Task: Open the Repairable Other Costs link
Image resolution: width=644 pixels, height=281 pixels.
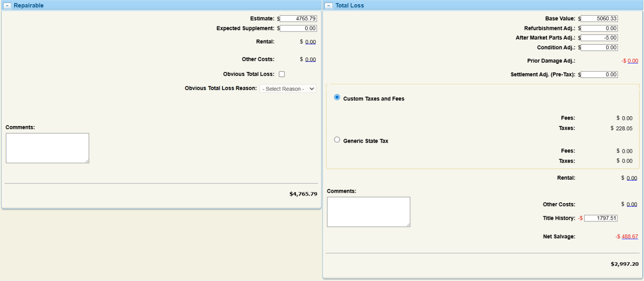Action: 310,60
